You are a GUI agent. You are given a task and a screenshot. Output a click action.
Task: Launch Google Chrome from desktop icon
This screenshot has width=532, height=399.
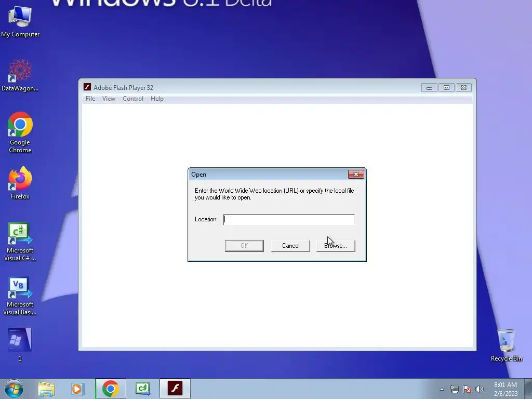pyautogui.click(x=20, y=132)
